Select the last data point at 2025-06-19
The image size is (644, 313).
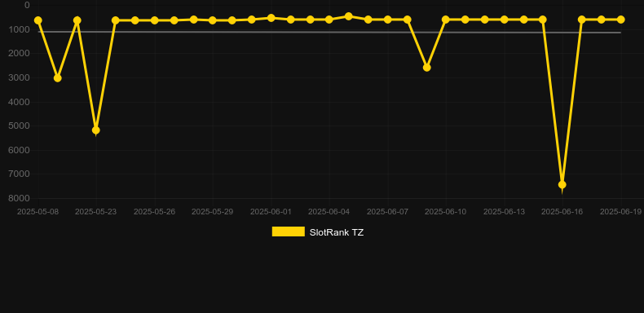click(620, 20)
